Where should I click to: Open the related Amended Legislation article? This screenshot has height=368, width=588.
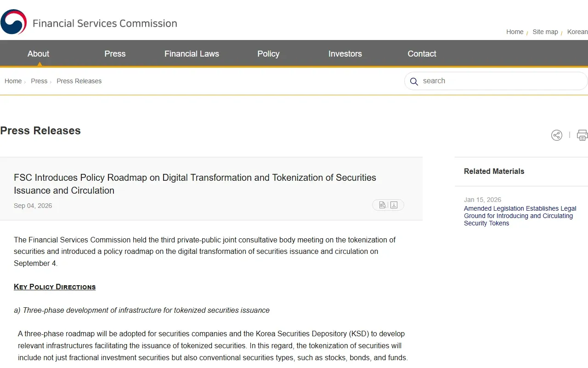tap(520, 216)
